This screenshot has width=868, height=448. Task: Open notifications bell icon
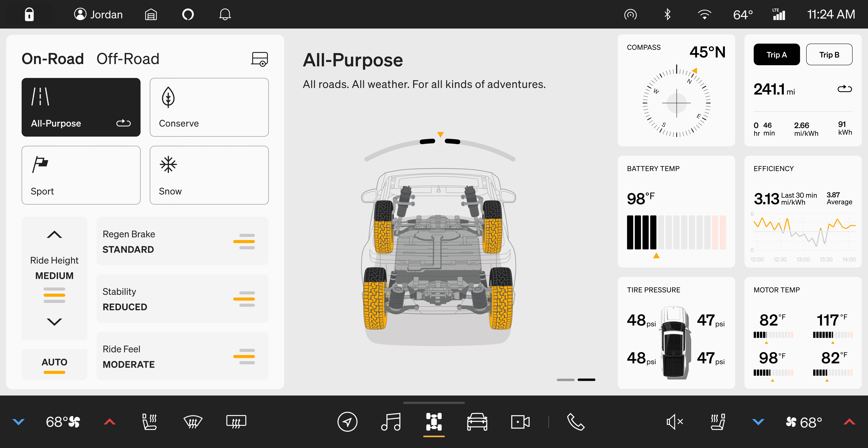[225, 14]
